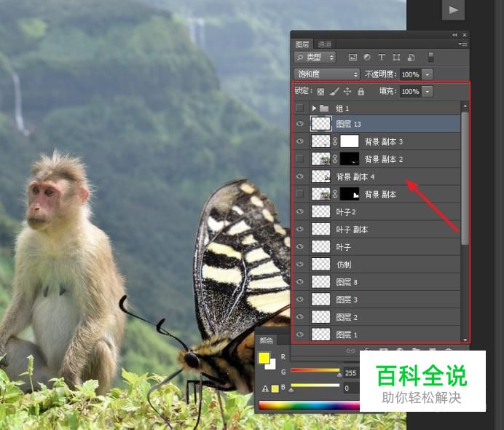The image size is (504, 430).
Task: Click the layer list scroll-up arrow
Action: point(465,106)
